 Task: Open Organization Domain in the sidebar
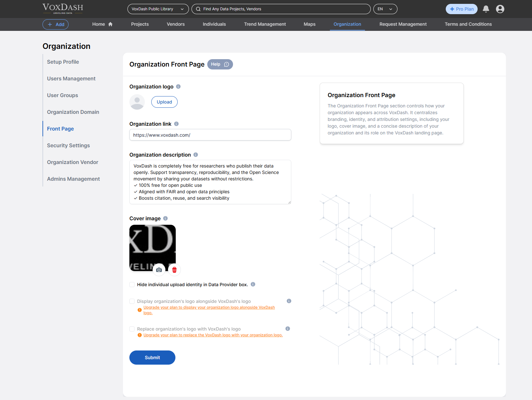point(73,112)
